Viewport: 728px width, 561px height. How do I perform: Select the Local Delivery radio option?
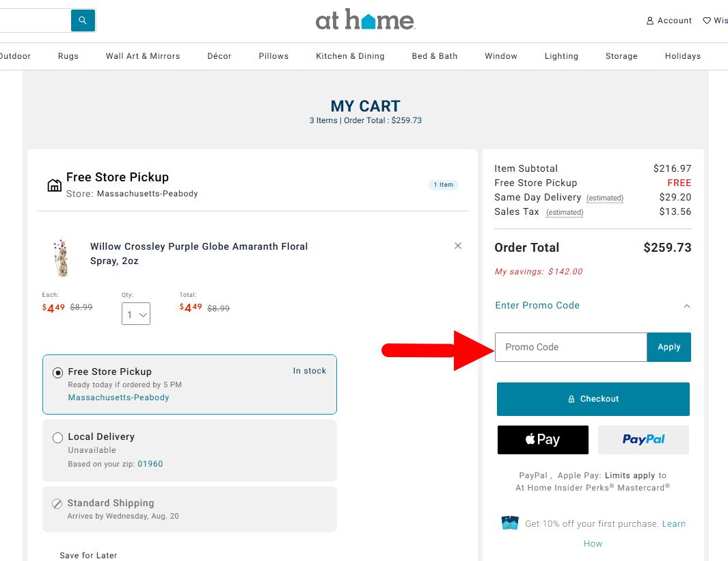(58, 438)
